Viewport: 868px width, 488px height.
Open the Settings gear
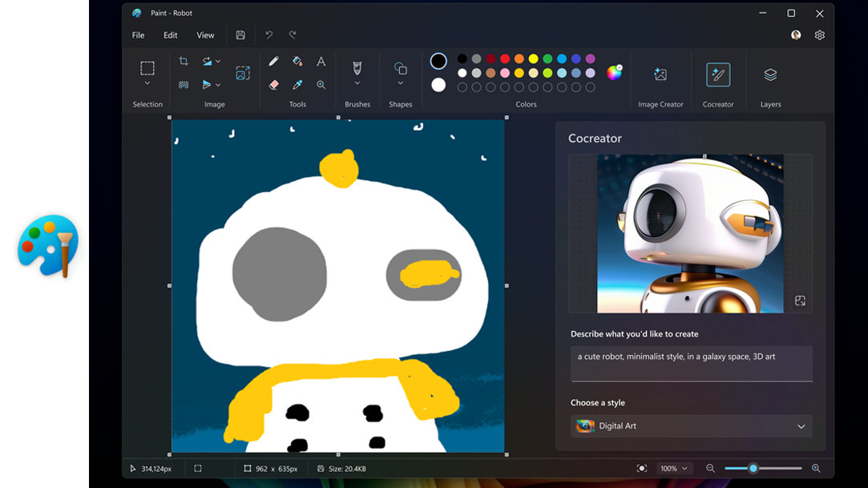tap(820, 35)
